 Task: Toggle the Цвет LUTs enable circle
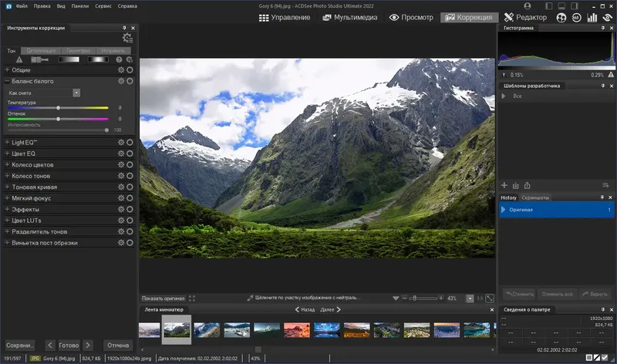(x=130, y=221)
